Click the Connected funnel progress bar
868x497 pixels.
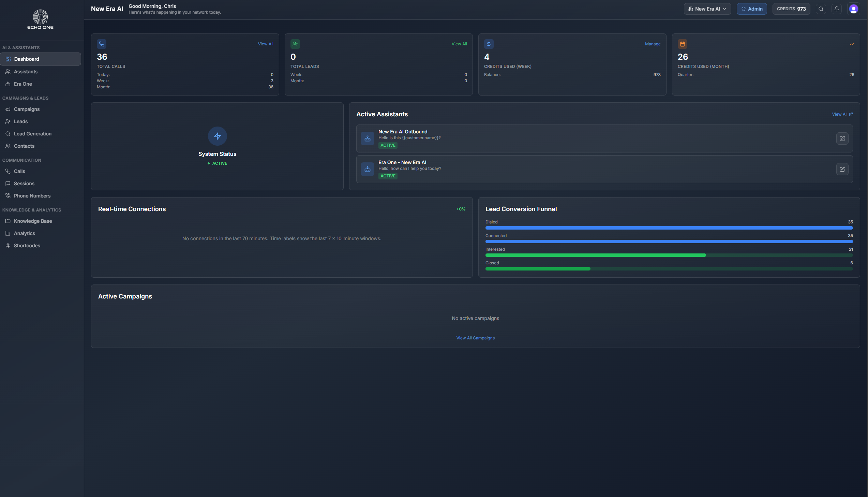(x=669, y=242)
